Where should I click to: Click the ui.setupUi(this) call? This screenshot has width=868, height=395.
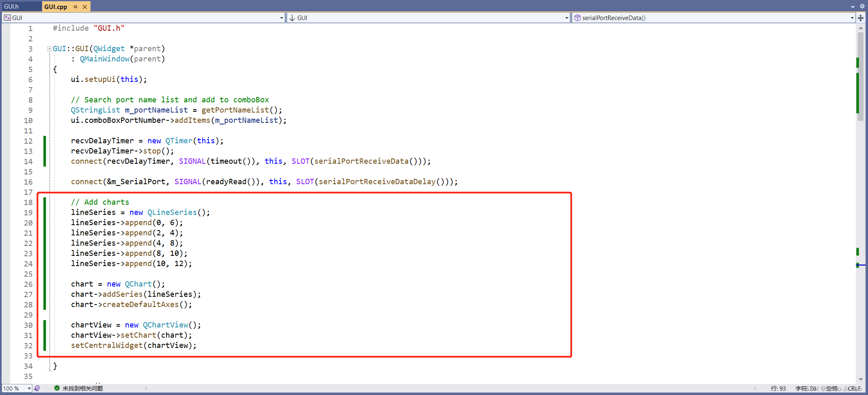point(109,79)
